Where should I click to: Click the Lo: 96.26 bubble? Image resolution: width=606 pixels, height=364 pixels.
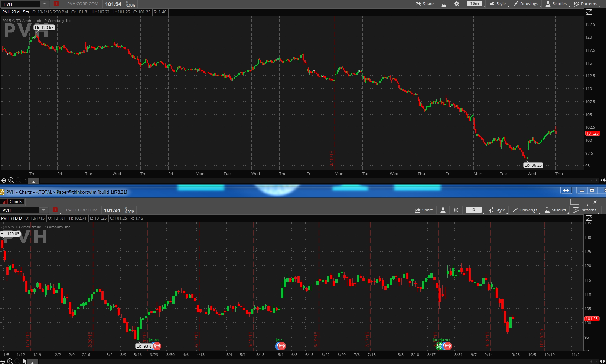533,165
